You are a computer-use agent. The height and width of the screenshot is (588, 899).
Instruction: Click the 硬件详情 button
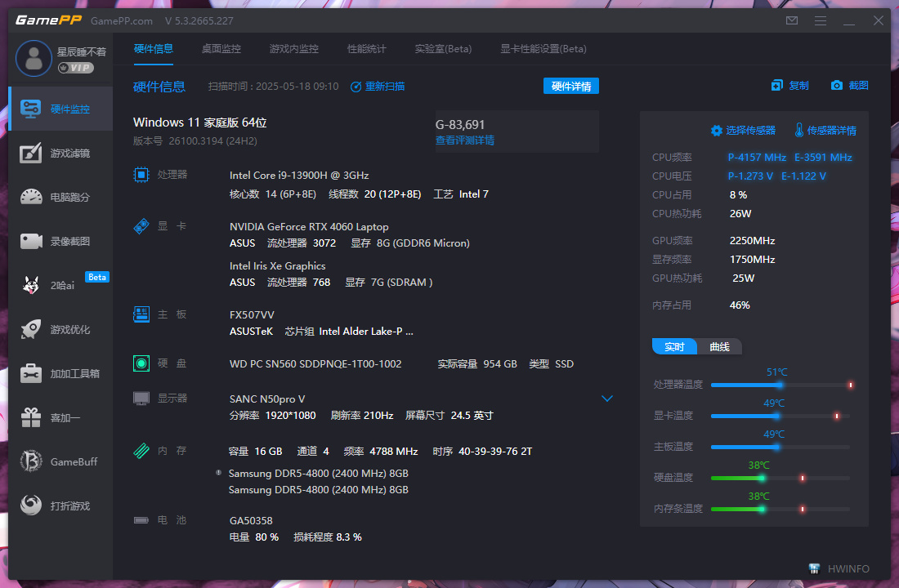(x=571, y=86)
